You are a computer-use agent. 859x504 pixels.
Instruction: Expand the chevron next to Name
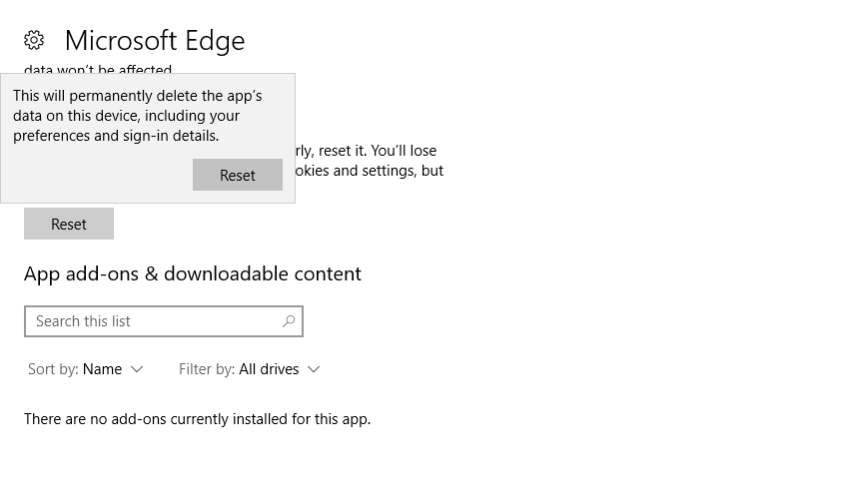click(x=137, y=369)
